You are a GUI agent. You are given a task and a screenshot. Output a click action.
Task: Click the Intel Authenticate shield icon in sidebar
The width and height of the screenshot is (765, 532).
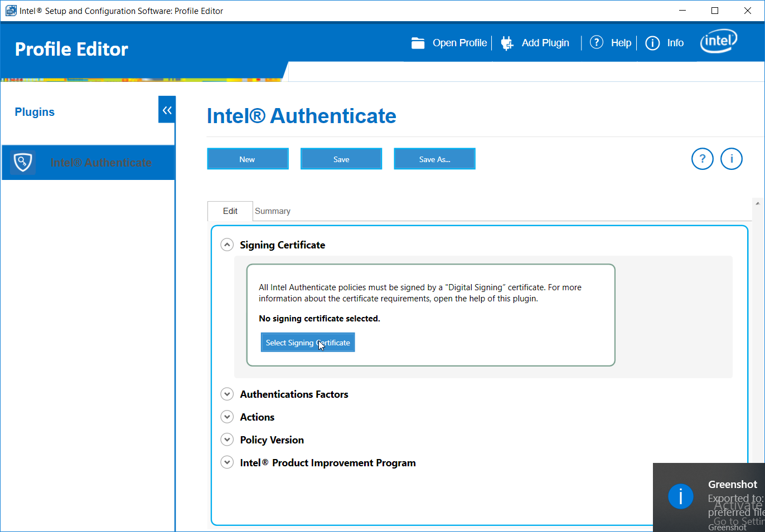pos(23,163)
